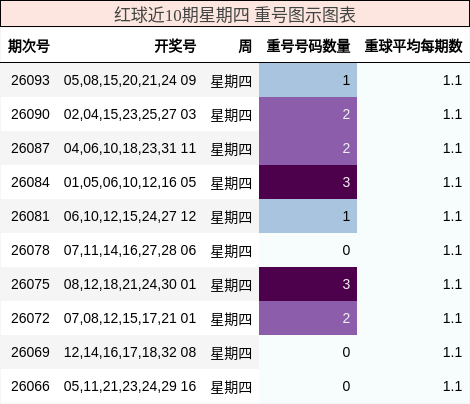The height and width of the screenshot is (404, 470).
Task: Select draw numbers 01,05,06,10,12,16 05
Action: click(x=130, y=182)
